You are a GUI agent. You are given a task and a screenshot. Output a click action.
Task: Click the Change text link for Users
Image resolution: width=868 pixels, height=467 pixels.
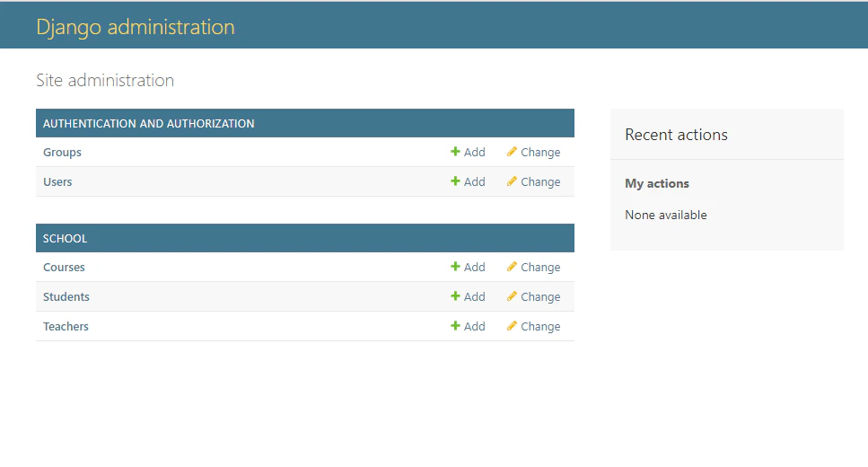[540, 181]
